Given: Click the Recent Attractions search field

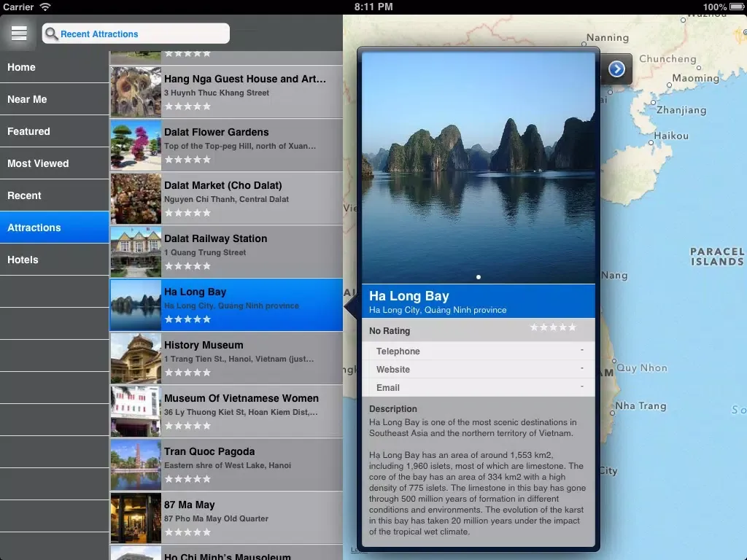Looking at the screenshot, I should pyautogui.click(x=136, y=34).
